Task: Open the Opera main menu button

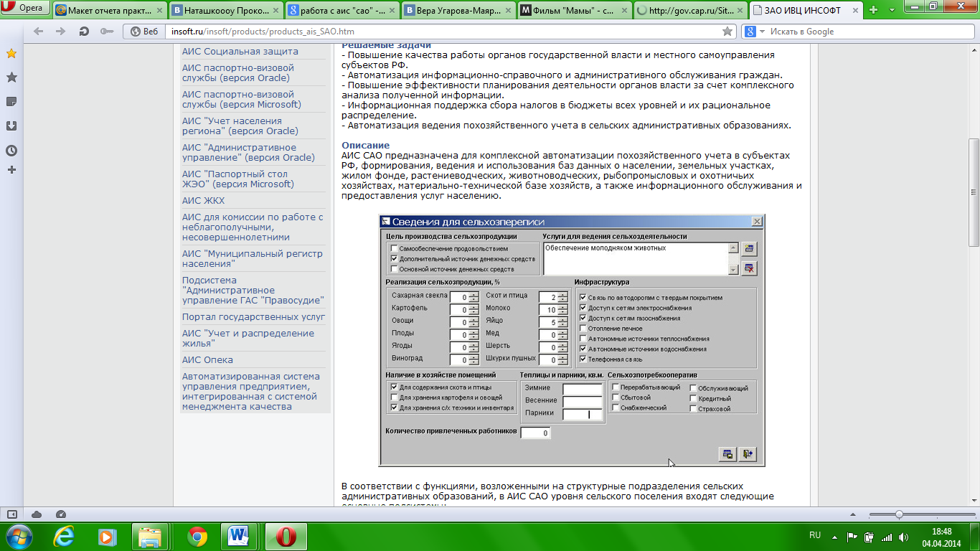Action: [26, 9]
